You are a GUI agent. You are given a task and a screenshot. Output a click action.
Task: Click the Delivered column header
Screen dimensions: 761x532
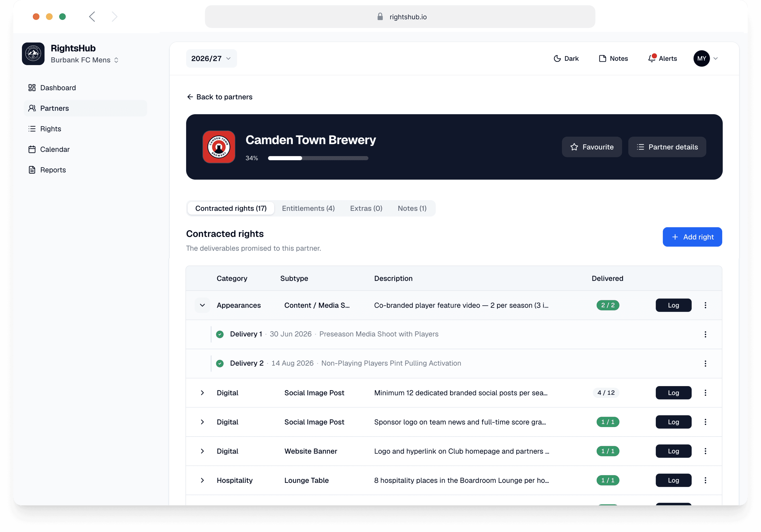[x=607, y=278]
